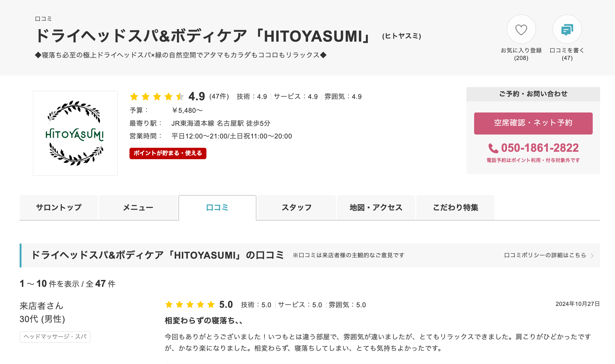Click the HITOYASUMI salon logo image
The image size is (615, 364).
click(x=75, y=133)
